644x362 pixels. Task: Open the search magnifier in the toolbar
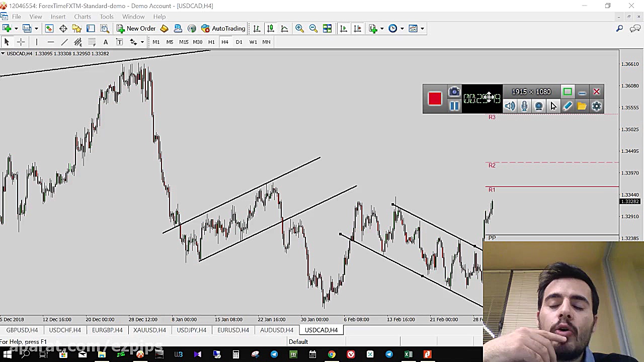pos(619,29)
